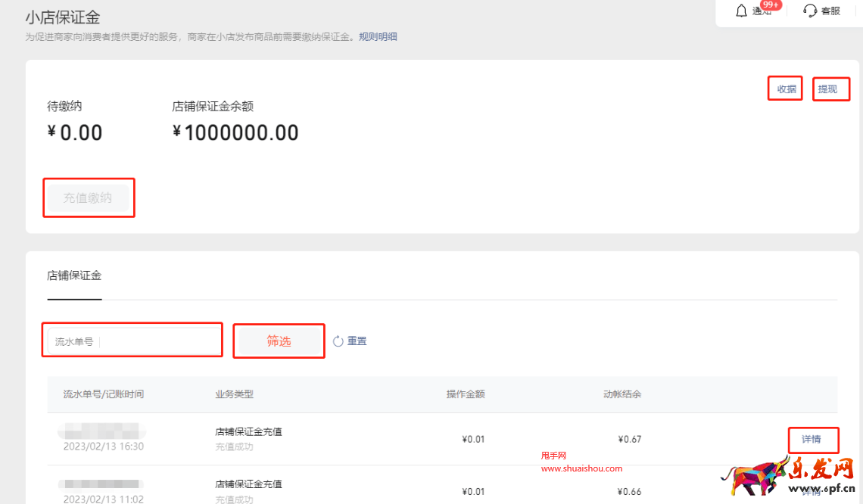Image resolution: width=863 pixels, height=504 pixels.
Task: Click the ¥1000000.00 balance amount
Action: pyautogui.click(x=235, y=132)
